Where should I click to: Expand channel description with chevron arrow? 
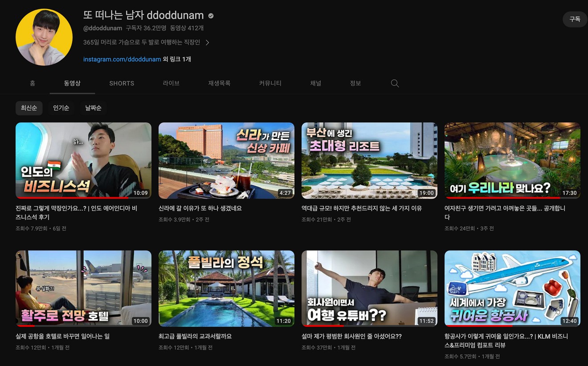[x=208, y=42]
